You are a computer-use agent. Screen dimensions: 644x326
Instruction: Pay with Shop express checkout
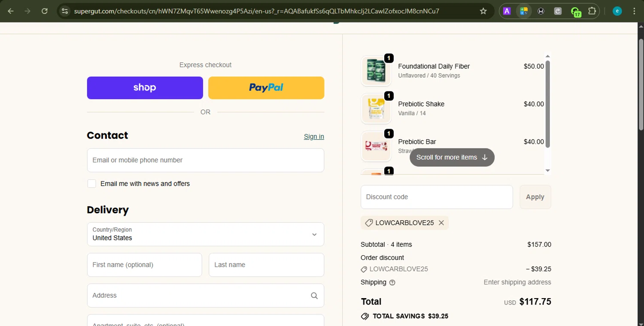point(145,88)
